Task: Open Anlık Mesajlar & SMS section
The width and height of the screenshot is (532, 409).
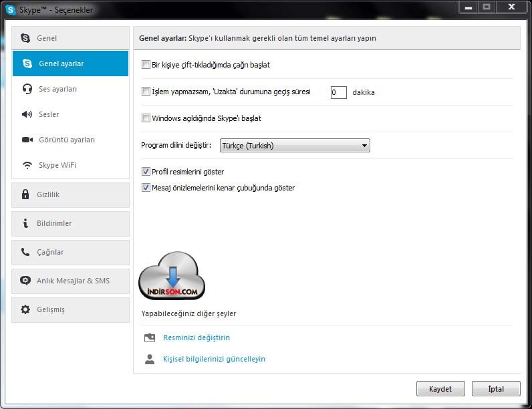Action: pos(71,281)
